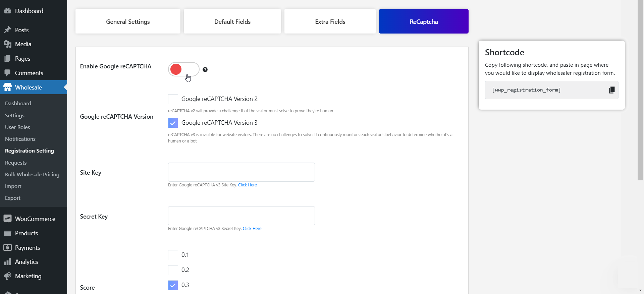Open the Pages menu label
Image resolution: width=644 pixels, height=294 pixels.
click(22, 58)
